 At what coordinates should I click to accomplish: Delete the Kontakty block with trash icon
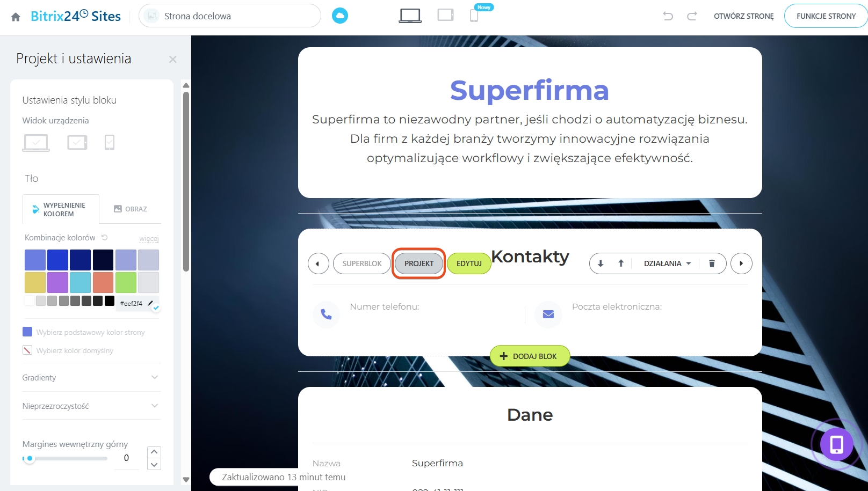pos(712,263)
